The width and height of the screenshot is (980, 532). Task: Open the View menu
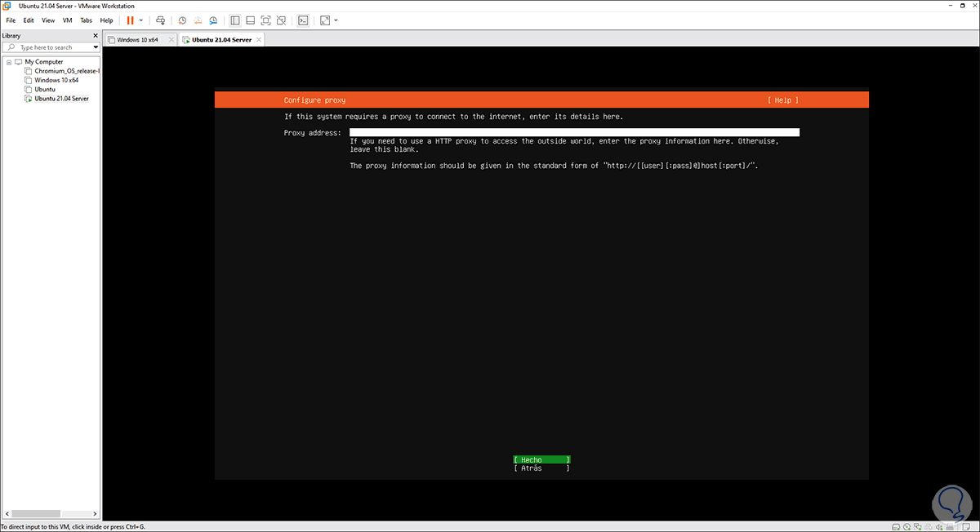pyautogui.click(x=48, y=20)
